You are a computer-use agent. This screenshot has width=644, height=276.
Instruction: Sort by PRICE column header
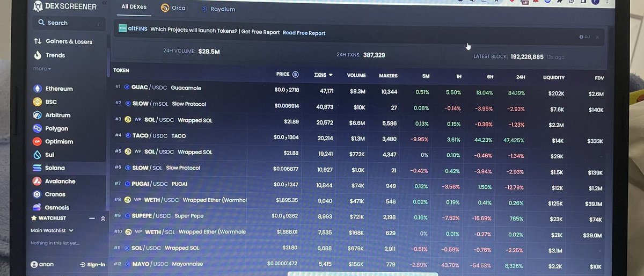pyautogui.click(x=283, y=74)
